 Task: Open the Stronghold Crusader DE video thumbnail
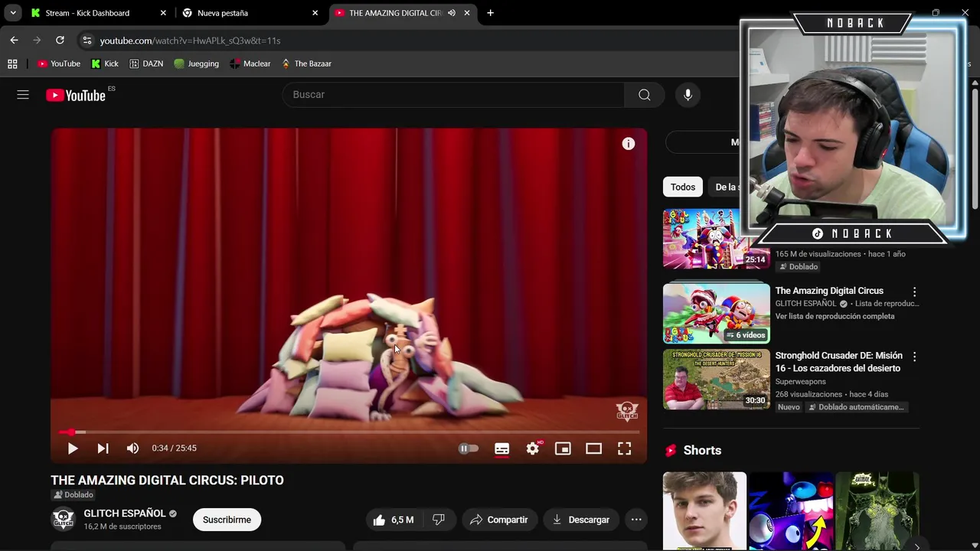[x=717, y=379]
